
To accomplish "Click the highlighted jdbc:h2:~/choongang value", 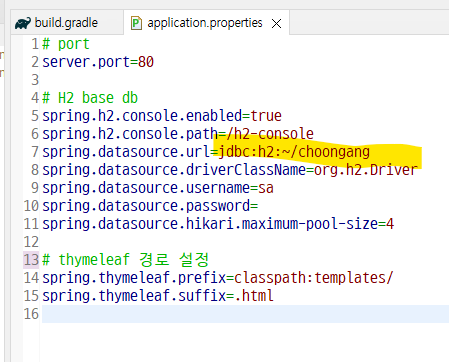I will 294,152.
